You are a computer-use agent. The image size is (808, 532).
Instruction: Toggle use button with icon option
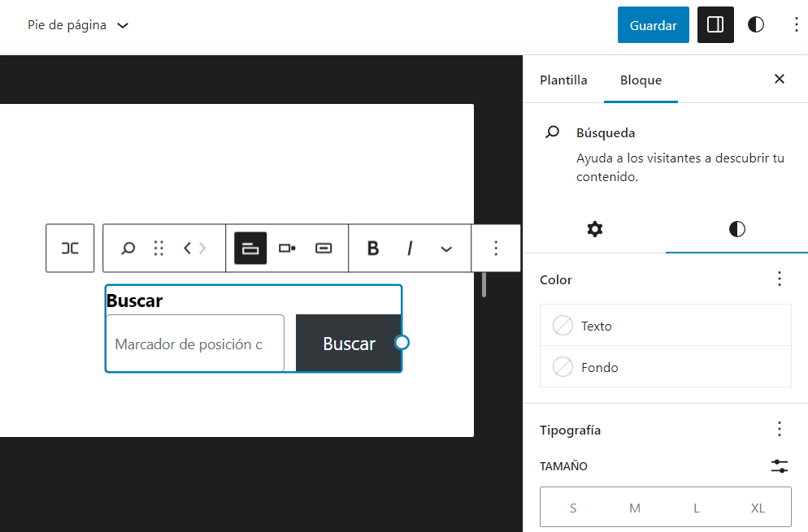pos(324,249)
